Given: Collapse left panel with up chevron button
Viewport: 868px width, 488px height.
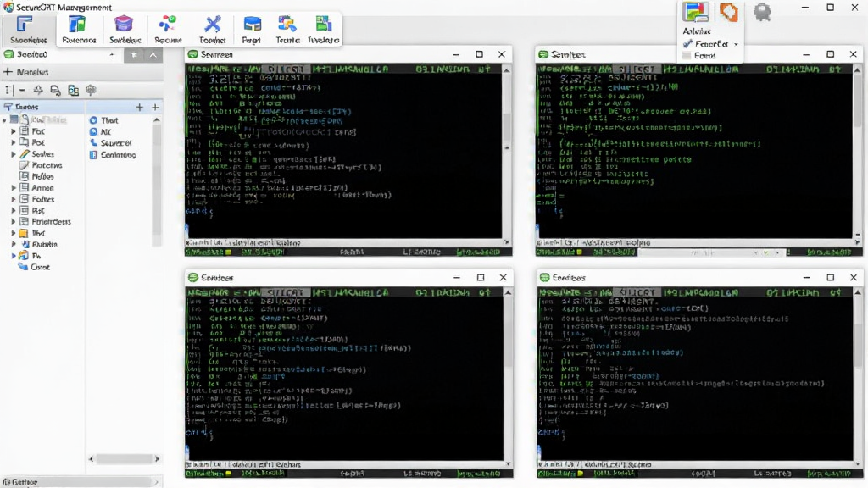Looking at the screenshot, I should [x=153, y=55].
